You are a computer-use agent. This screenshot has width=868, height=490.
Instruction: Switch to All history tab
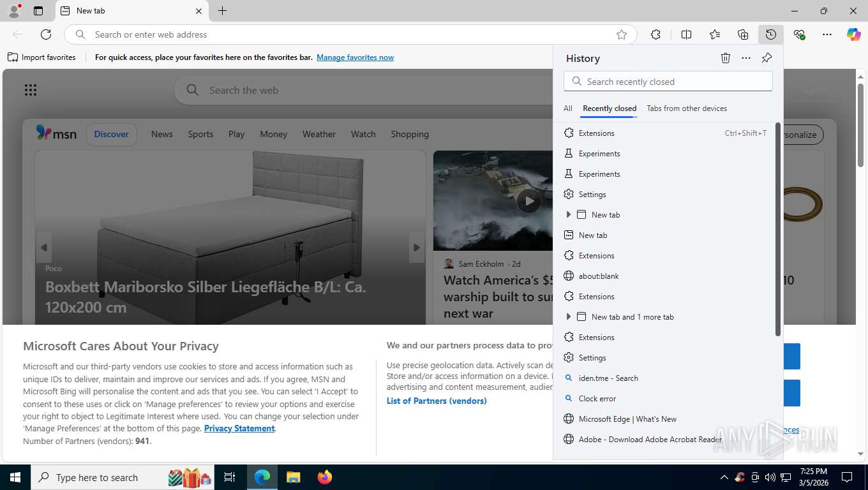(x=568, y=108)
